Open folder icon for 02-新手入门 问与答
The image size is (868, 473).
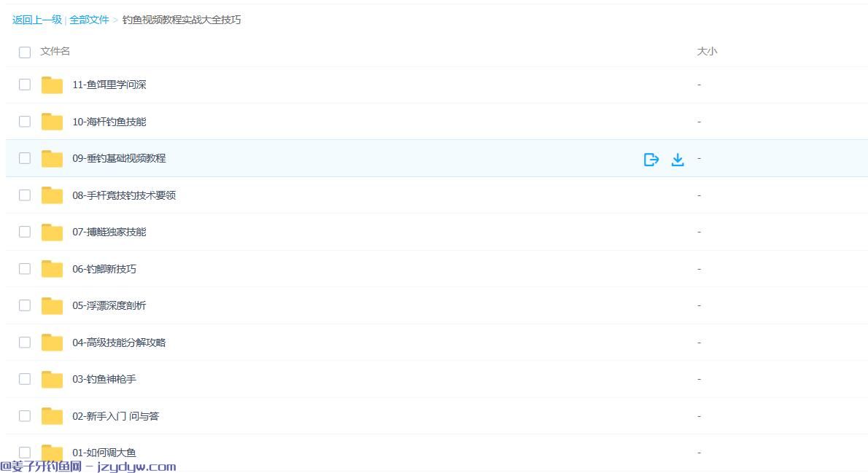[52, 415]
